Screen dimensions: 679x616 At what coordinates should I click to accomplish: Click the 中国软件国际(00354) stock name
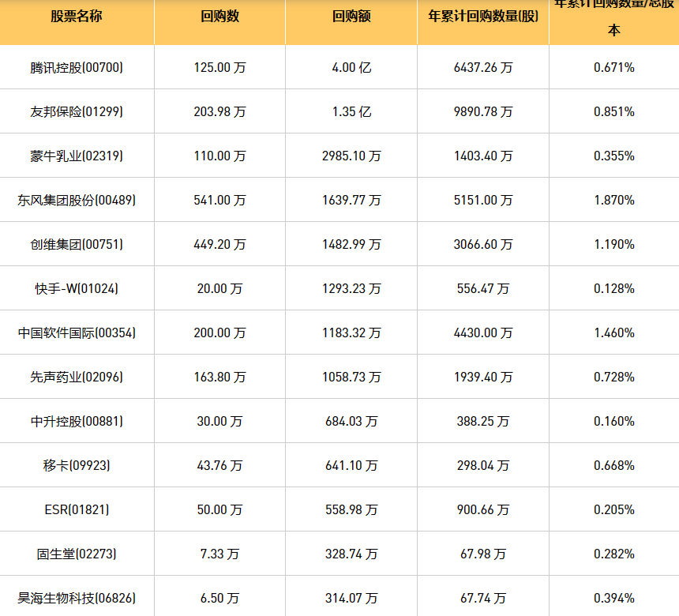pos(77,333)
